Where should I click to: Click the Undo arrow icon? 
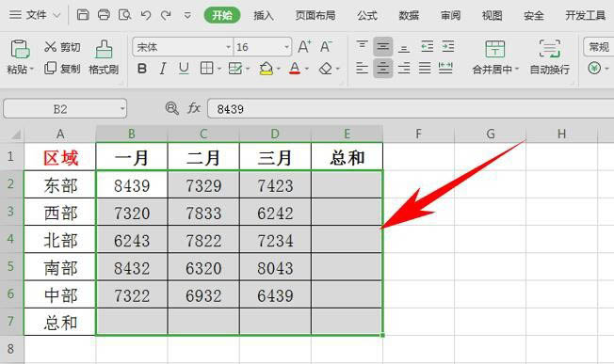[x=146, y=15]
